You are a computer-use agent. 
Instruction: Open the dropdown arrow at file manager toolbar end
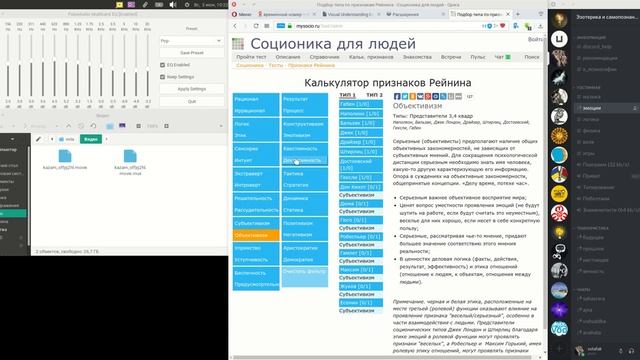point(221,126)
